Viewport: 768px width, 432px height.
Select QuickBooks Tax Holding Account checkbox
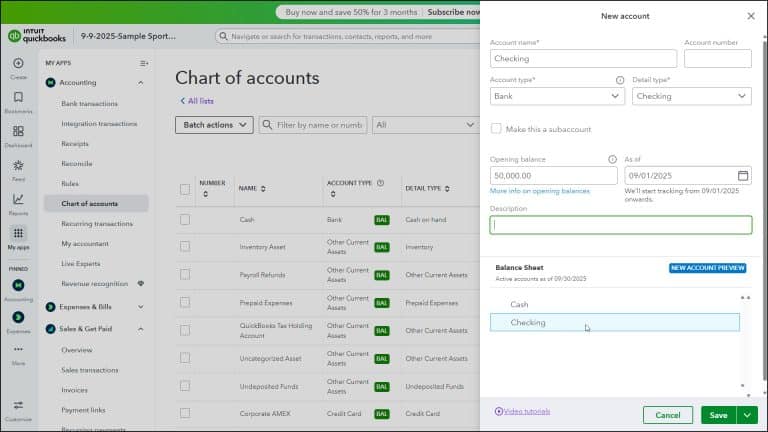coord(185,330)
